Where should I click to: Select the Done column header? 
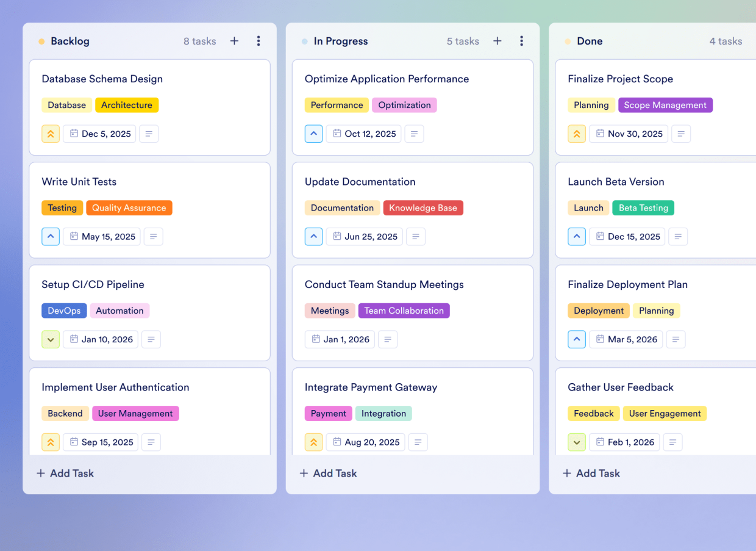click(x=590, y=41)
